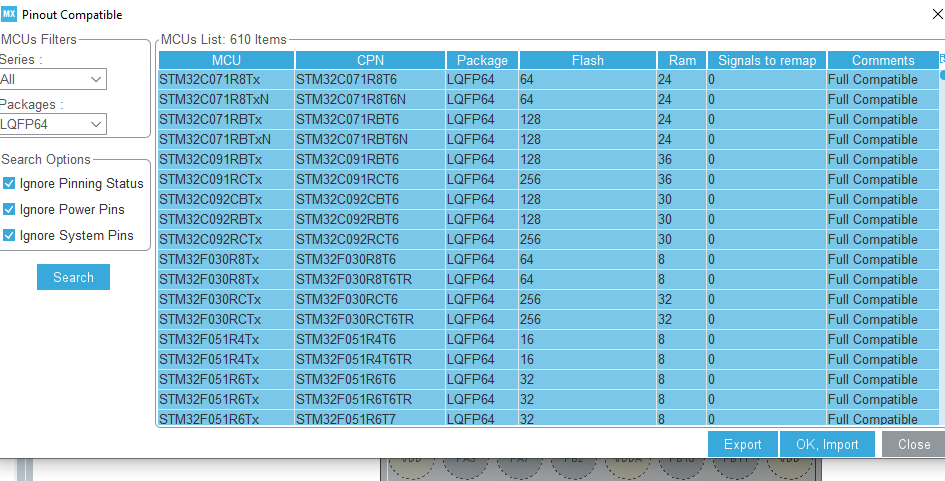945x481 pixels.
Task: Sort by the CPN column header
Action: [371, 60]
